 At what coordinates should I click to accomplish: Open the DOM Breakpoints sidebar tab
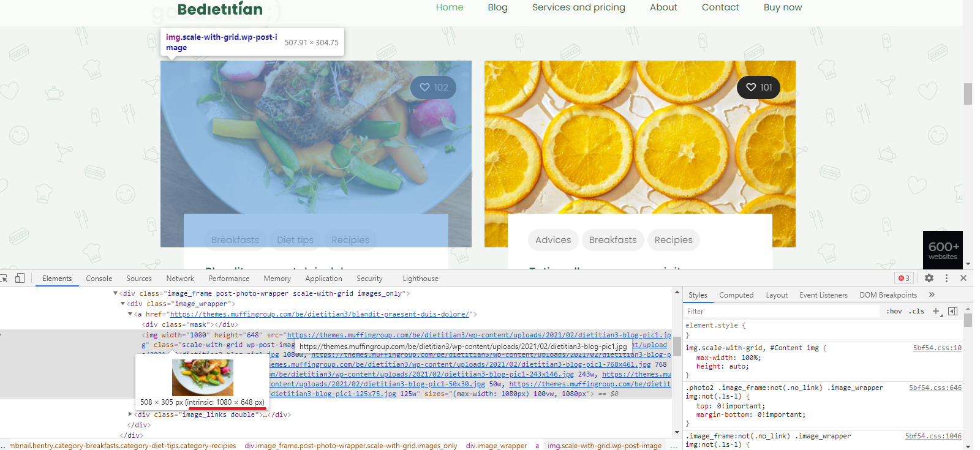click(x=888, y=295)
